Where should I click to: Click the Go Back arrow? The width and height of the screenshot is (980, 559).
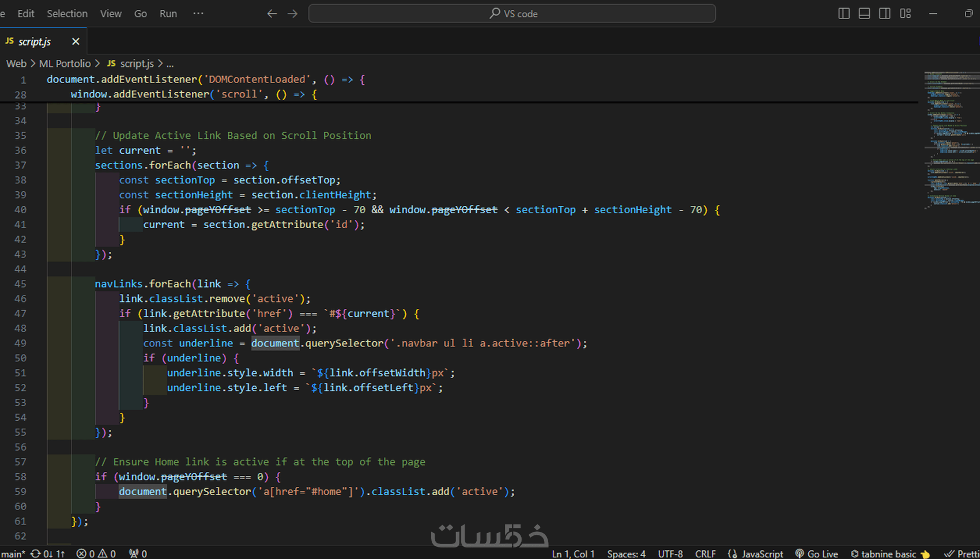pyautogui.click(x=272, y=13)
